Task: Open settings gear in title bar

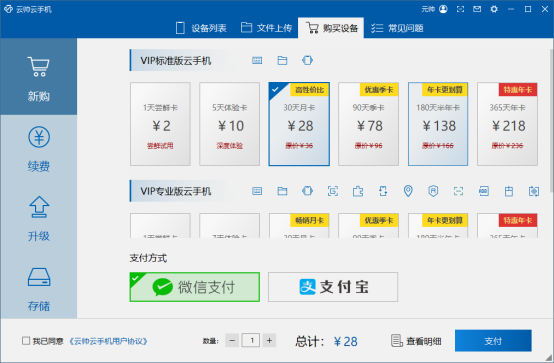Action: 494,9
